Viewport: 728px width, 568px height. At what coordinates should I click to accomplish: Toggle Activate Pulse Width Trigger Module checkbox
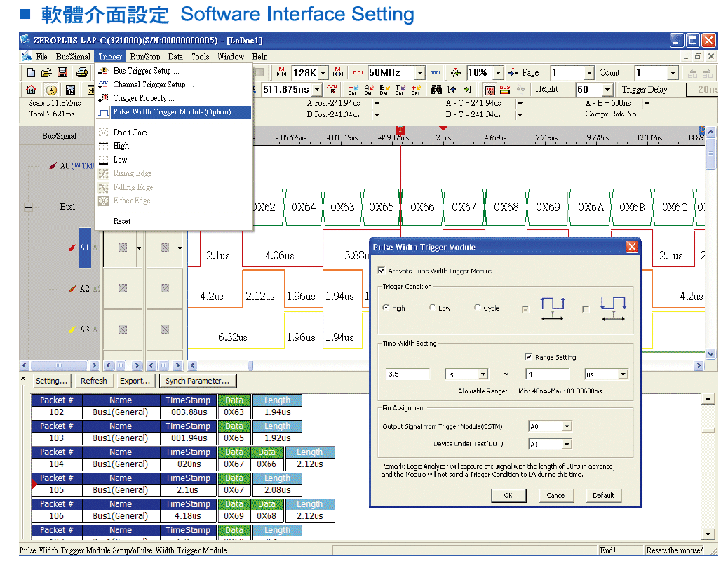click(x=382, y=271)
